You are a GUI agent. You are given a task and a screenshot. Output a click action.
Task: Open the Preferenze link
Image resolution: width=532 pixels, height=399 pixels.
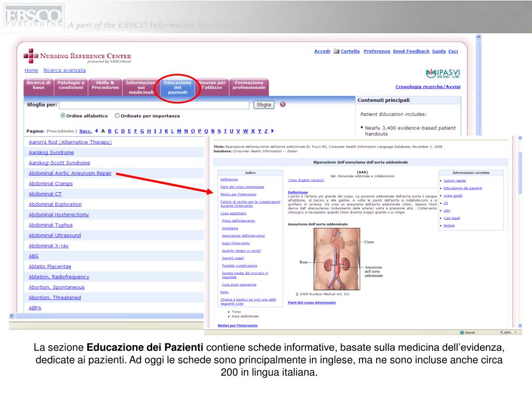click(x=377, y=51)
